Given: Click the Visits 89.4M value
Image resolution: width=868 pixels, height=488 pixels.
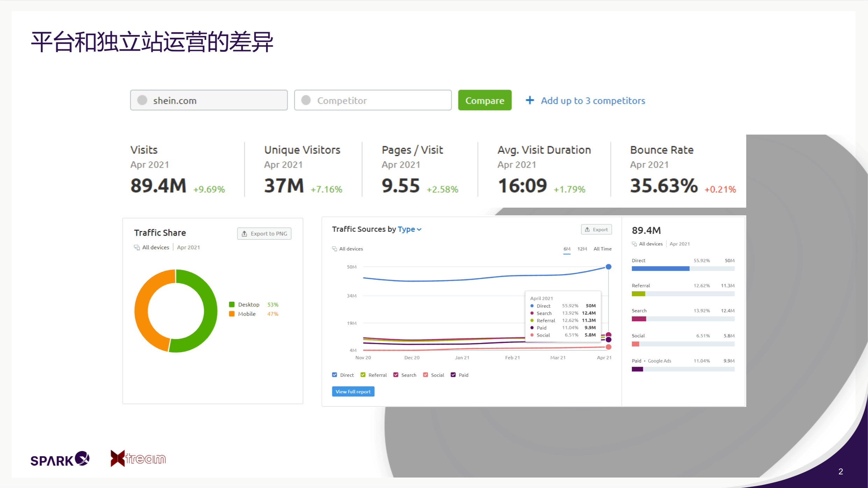Looking at the screenshot, I should (x=158, y=185).
